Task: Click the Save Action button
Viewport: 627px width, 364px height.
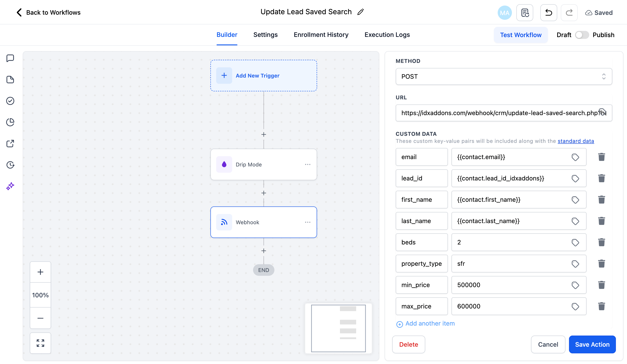Action: pos(592,344)
